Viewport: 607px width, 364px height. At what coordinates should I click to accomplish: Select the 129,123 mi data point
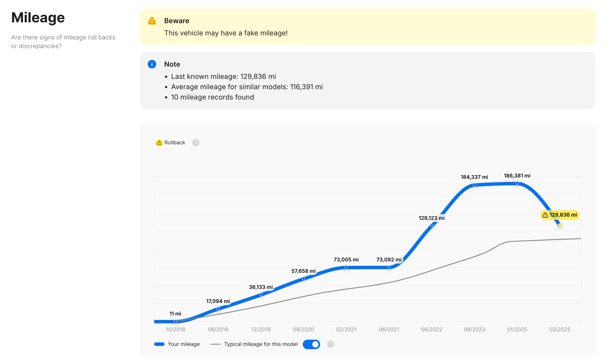pyautogui.click(x=432, y=226)
